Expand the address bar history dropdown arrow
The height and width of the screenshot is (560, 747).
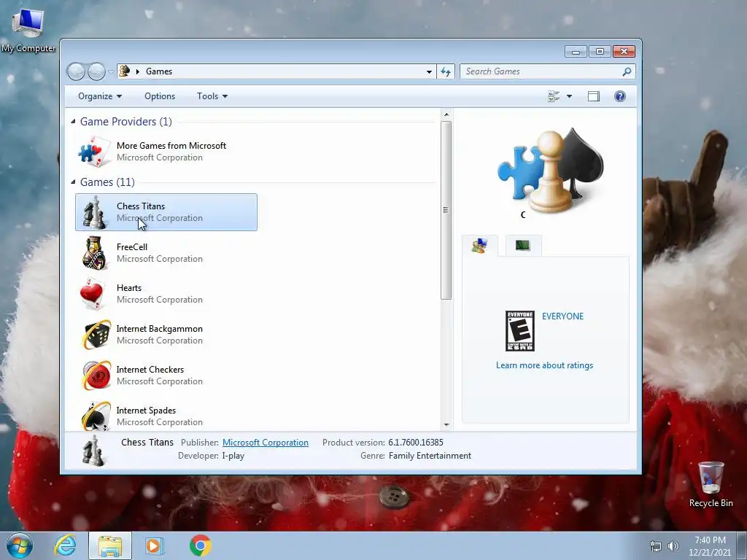coord(429,71)
